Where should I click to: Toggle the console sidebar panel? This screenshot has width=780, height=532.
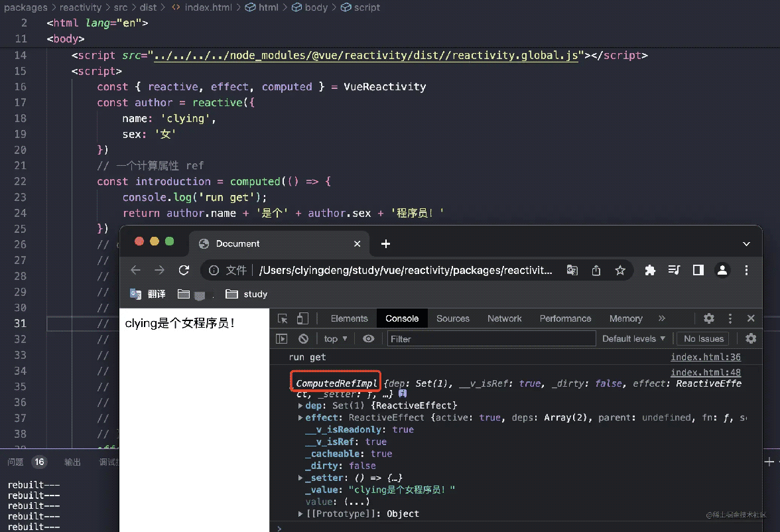282,339
